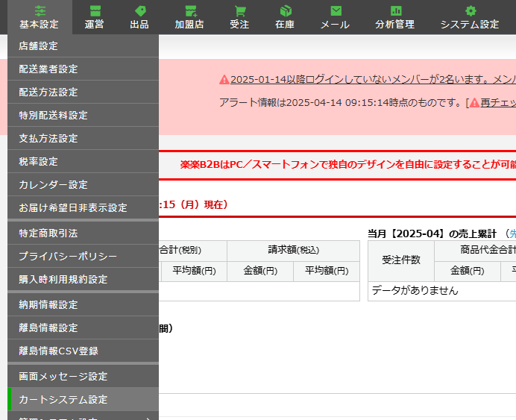This screenshot has height=420, width=516.
Task: Choose お届け希望日非表示設定 entry
Action: click(x=83, y=207)
